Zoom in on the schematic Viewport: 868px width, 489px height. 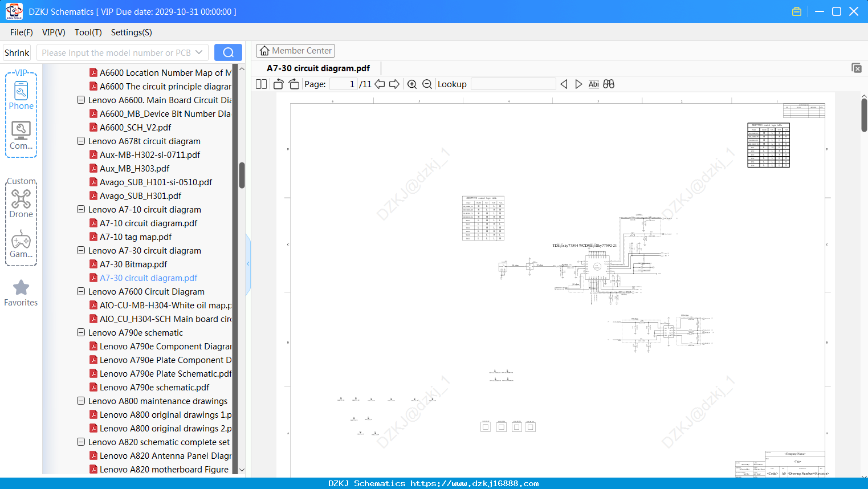click(412, 84)
